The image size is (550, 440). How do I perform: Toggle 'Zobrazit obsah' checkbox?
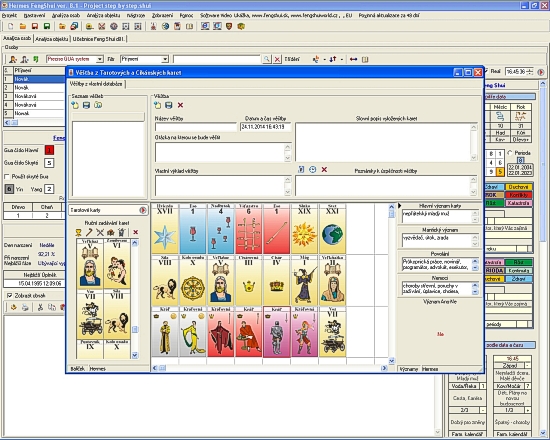click(9, 295)
